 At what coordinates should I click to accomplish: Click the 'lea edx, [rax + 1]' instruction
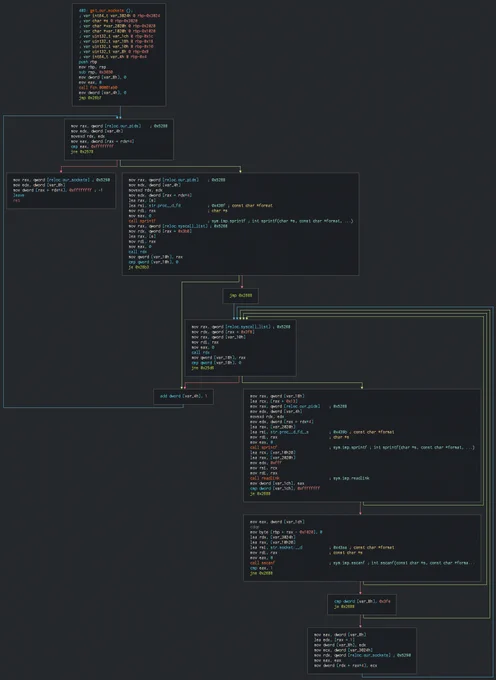coord(334,640)
